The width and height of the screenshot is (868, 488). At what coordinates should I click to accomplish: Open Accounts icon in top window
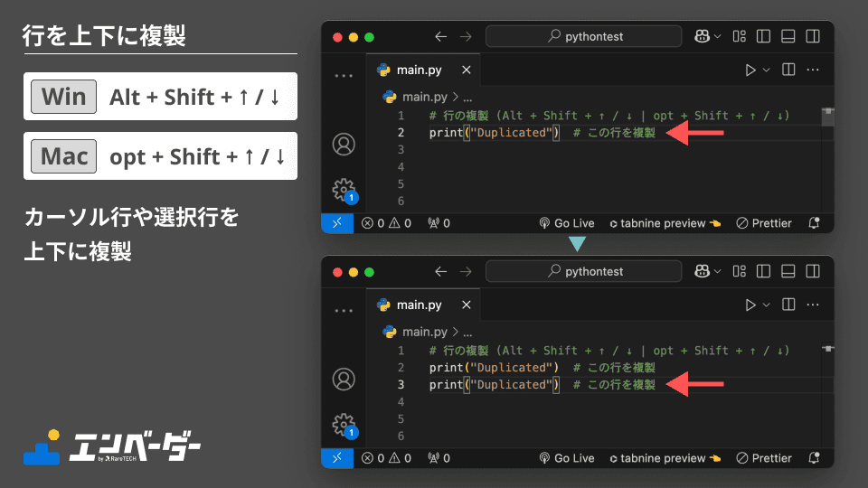(344, 145)
